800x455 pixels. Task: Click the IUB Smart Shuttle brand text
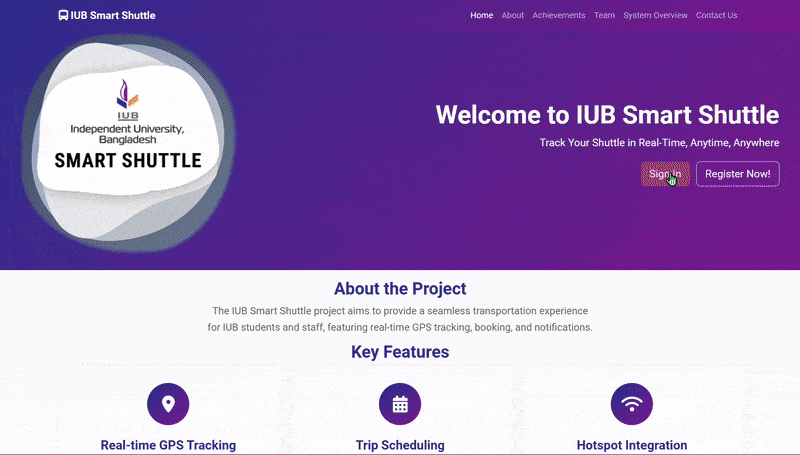tap(113, 15)
